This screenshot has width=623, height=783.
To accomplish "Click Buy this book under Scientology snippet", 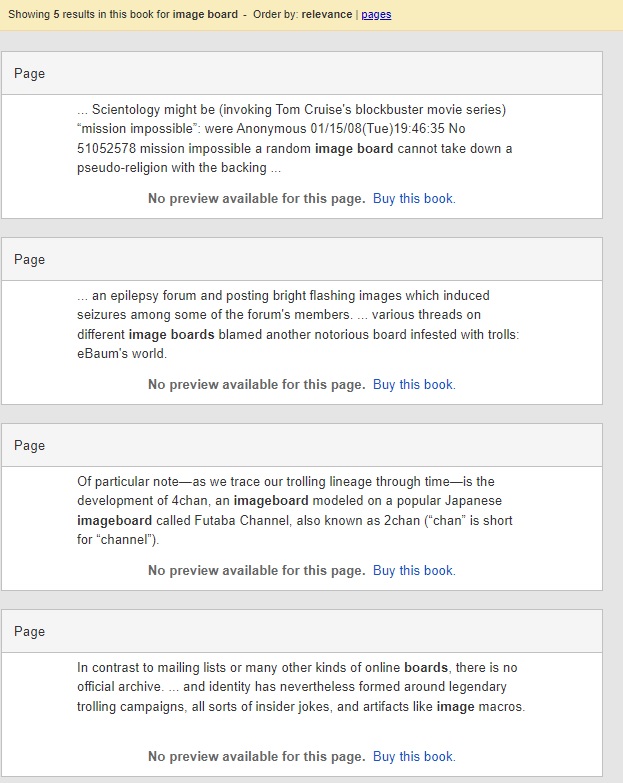I will 414,198.
